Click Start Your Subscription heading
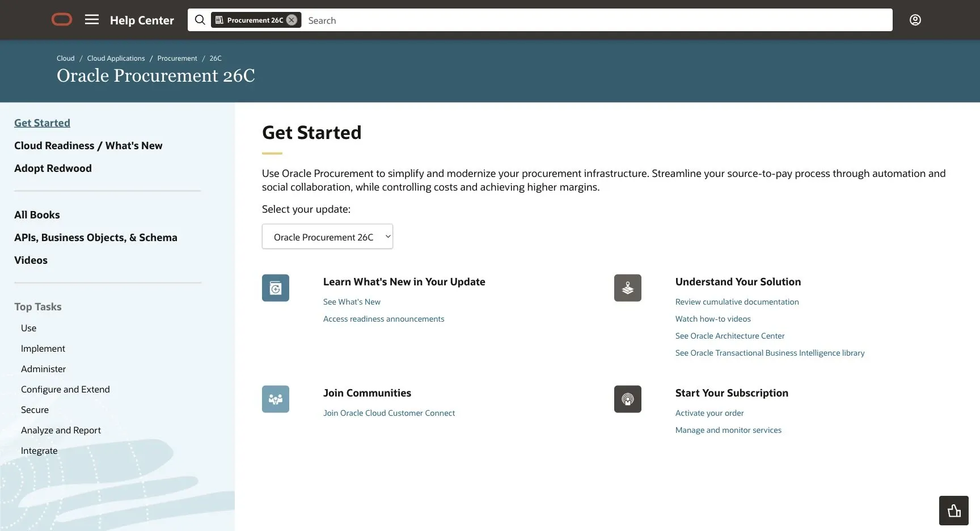This screenshot has width=980, height=531. (x=732, y=393)
